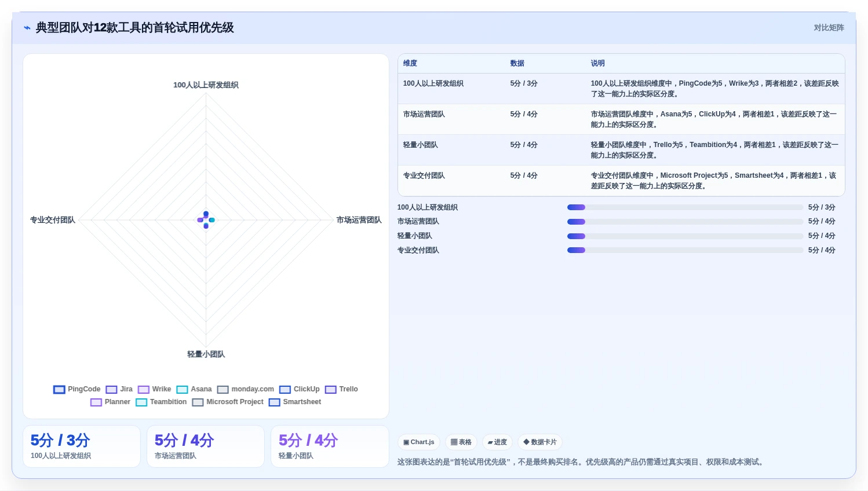Click progress bar for 100人以上研发组织
The height and width of the screenshot is (491, 868).
[685, 207]
